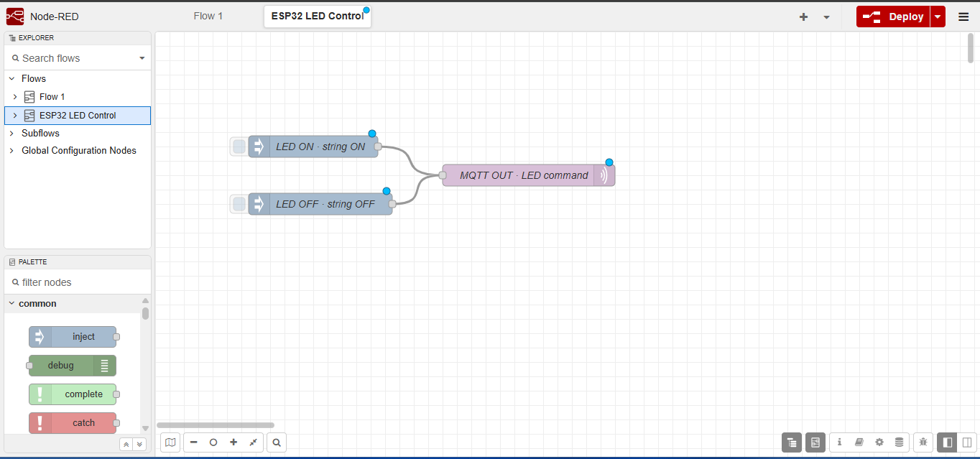Collapse the common palette category
This screenshot has width=980, height=459.
tap(11, 304)
